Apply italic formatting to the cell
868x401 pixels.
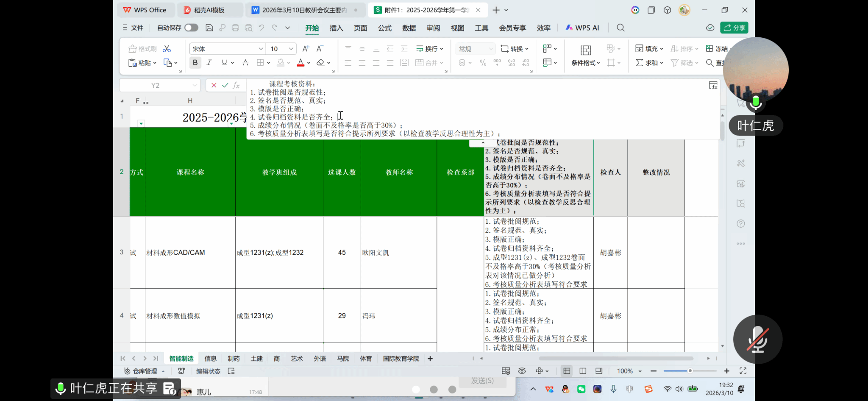coord(209,63)
